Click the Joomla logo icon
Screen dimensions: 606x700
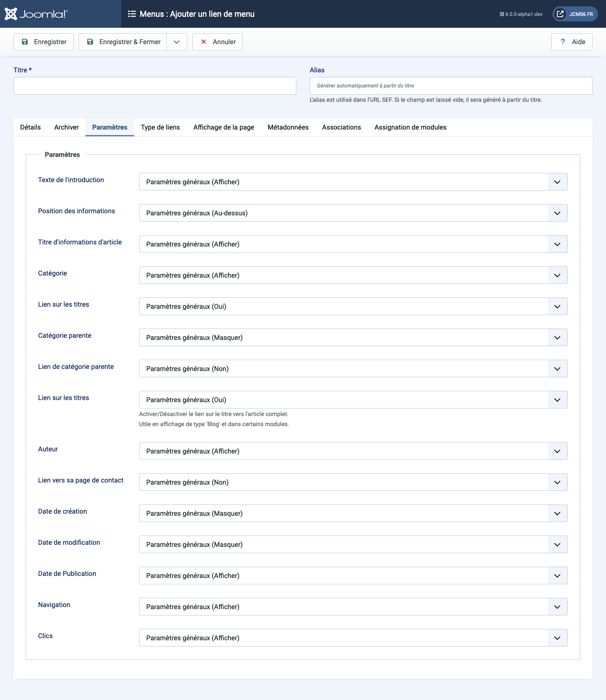pos(11,14)
